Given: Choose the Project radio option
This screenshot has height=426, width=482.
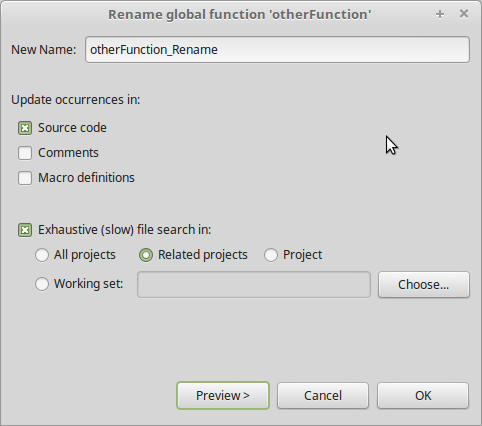Looking at the screenshot, I should 271,255.
